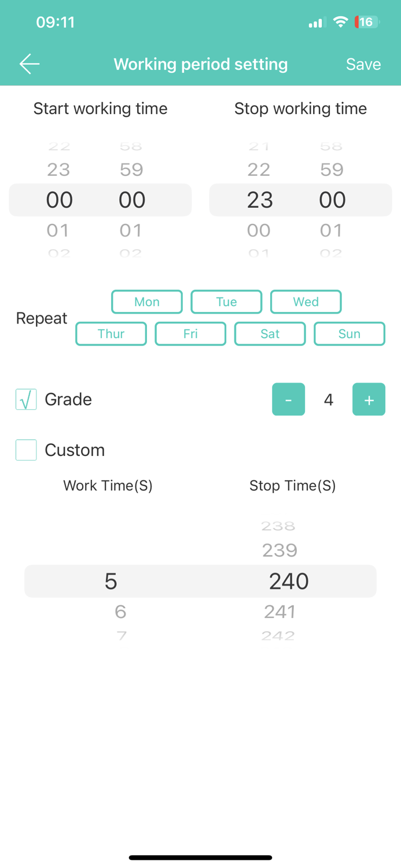The image size is (401, 868).
Task: Tap the battery indicator in status bar
Action: click(x=367, y=23)
